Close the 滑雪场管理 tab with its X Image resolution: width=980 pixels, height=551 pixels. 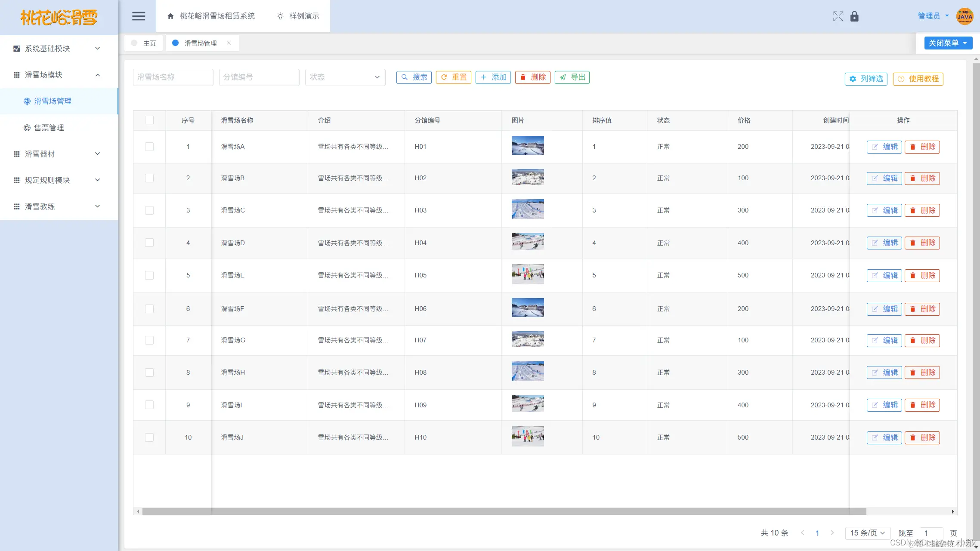coord(229,43)
